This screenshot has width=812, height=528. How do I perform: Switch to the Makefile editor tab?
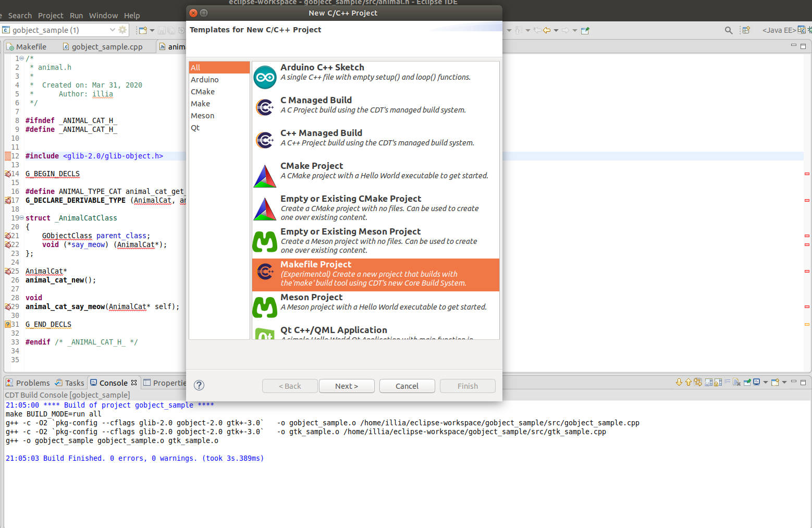pyautogui.click(x=27, y=46)
